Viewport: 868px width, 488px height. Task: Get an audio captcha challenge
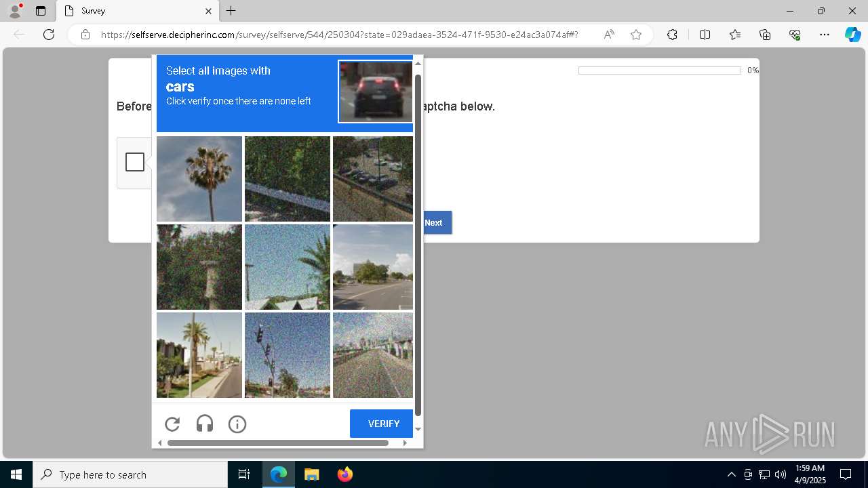[x=205, y=424]
